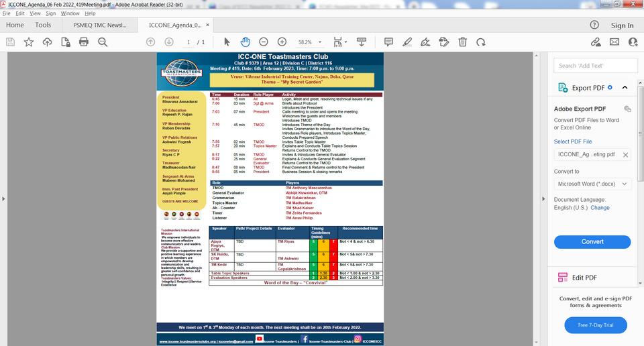Click the stamp tool icon
This screenshot has height=346, width=644.
pyautogui.click(x=444, y=42)
